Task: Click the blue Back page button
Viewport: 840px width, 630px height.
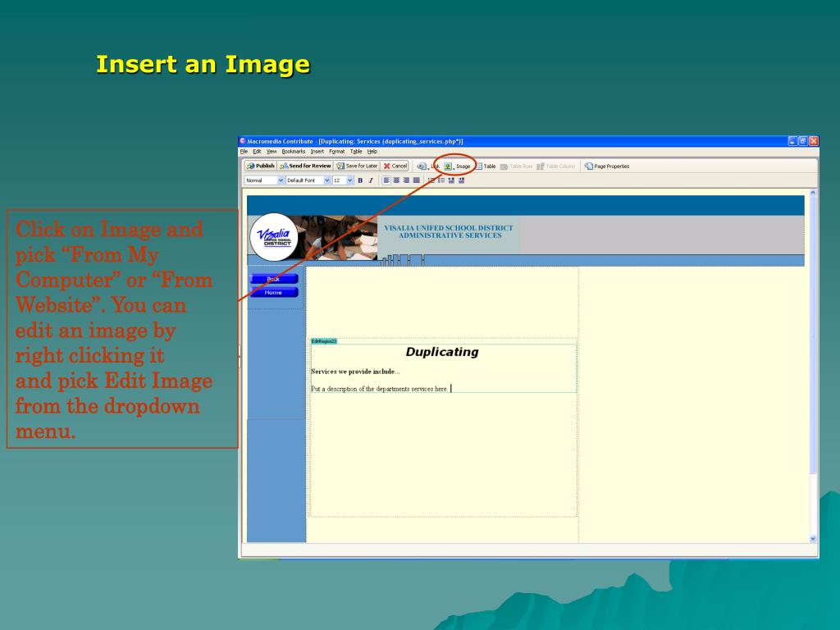Action: [274, 279]
